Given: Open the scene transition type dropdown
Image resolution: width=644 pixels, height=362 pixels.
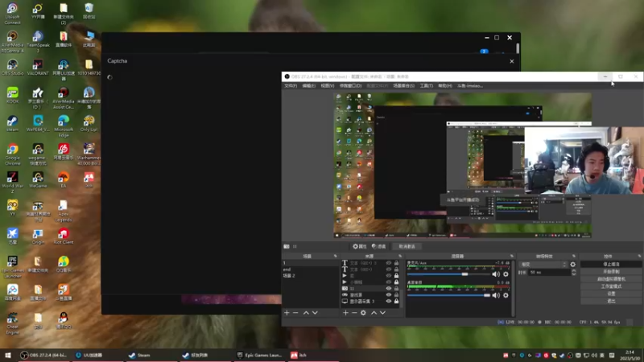Looking at the screenshot, I should coord(543,265).
